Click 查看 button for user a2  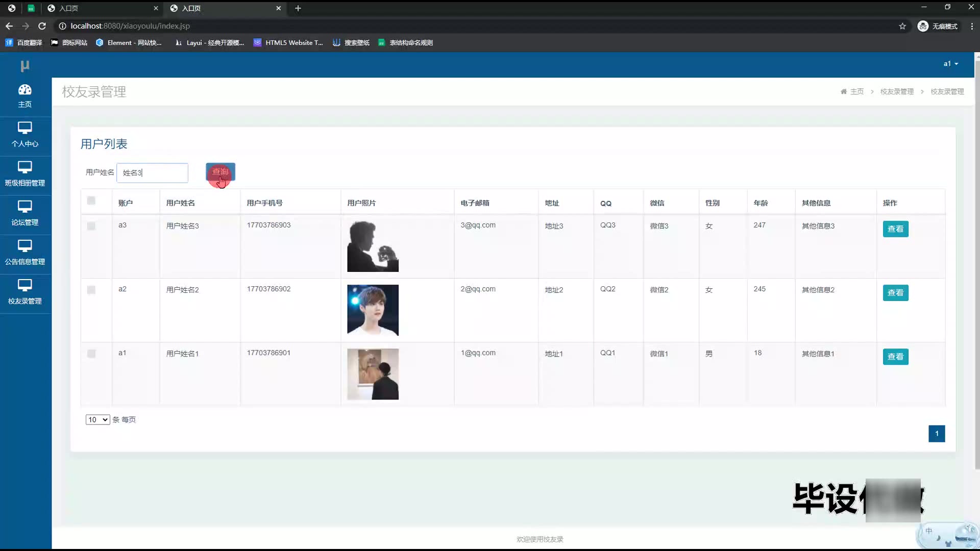(895, 293)
